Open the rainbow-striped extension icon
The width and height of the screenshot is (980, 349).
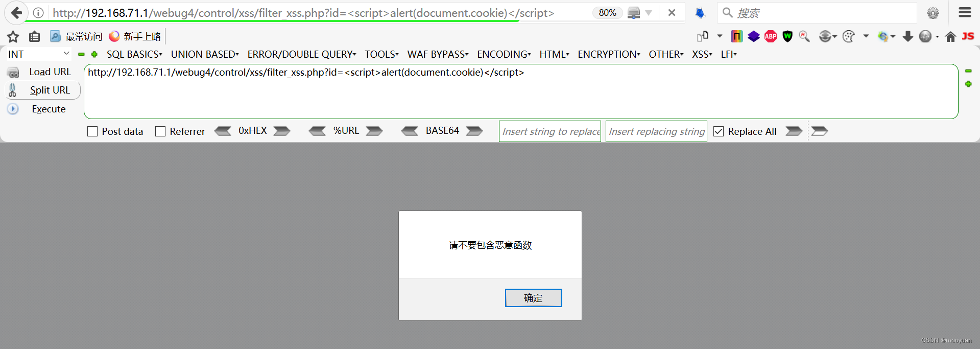tap(736, 36)
